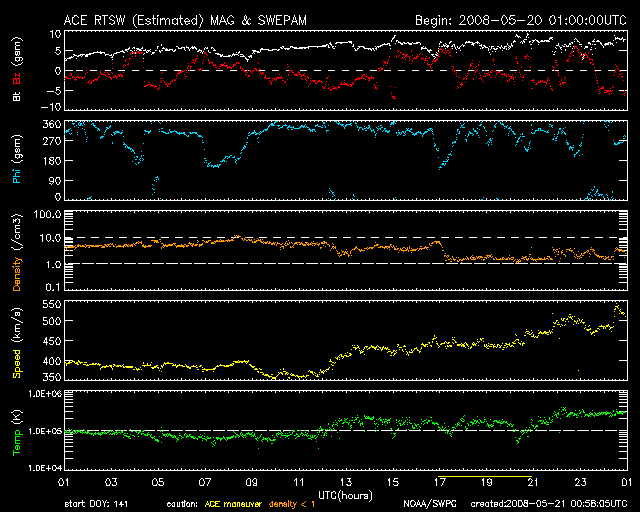The image size is (640, 512).
Task: Click the '90' value on the Phi axis
Action: [55, 181]
